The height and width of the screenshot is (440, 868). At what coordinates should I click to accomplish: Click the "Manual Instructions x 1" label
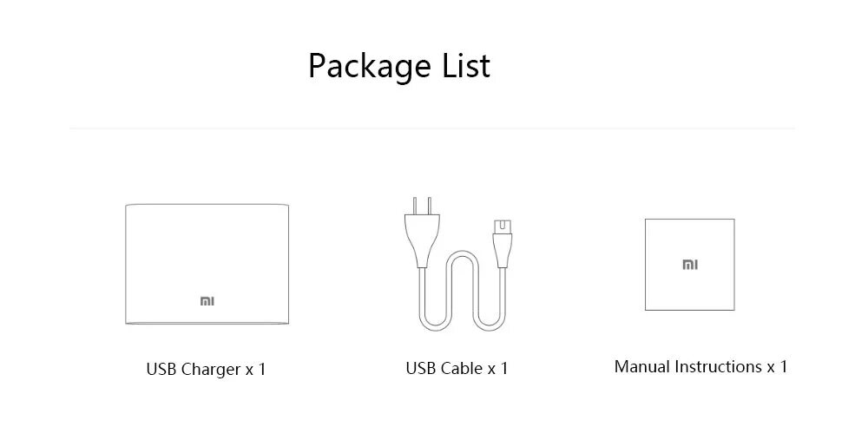[700, 367]
